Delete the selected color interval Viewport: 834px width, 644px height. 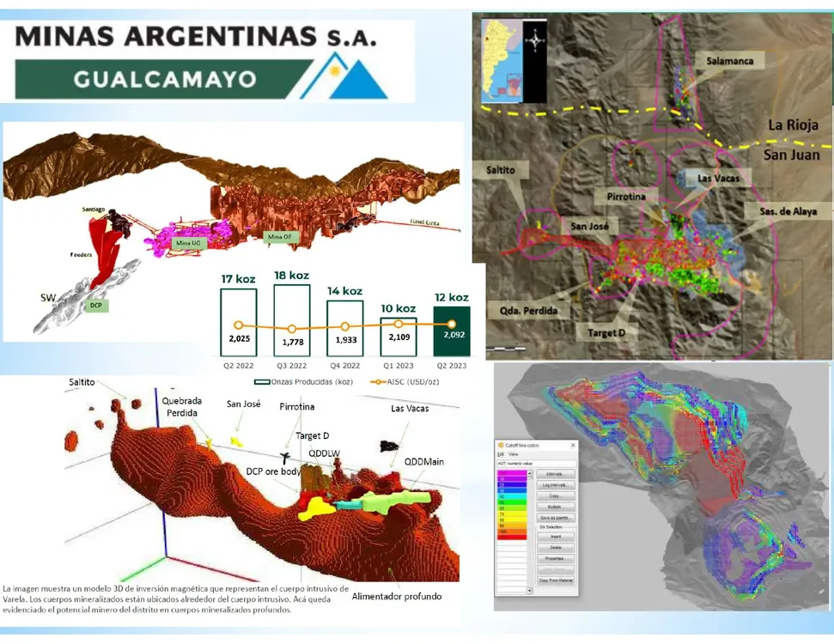coord(555,546)
